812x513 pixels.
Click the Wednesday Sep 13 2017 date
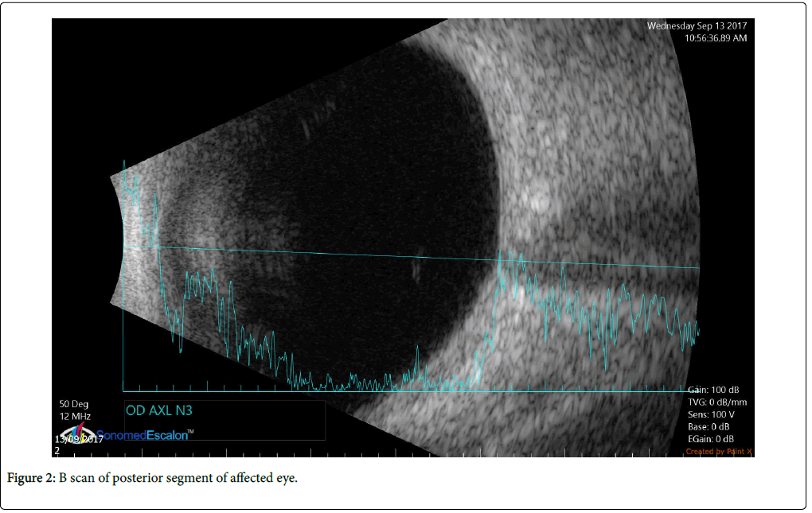(x=697, y=25)
